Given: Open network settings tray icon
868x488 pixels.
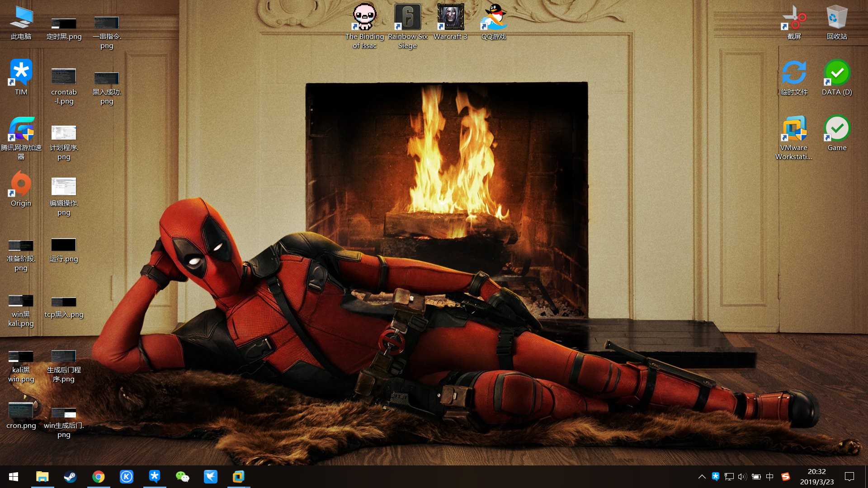Looking at the screenshot, I should (x=729, y=477).
